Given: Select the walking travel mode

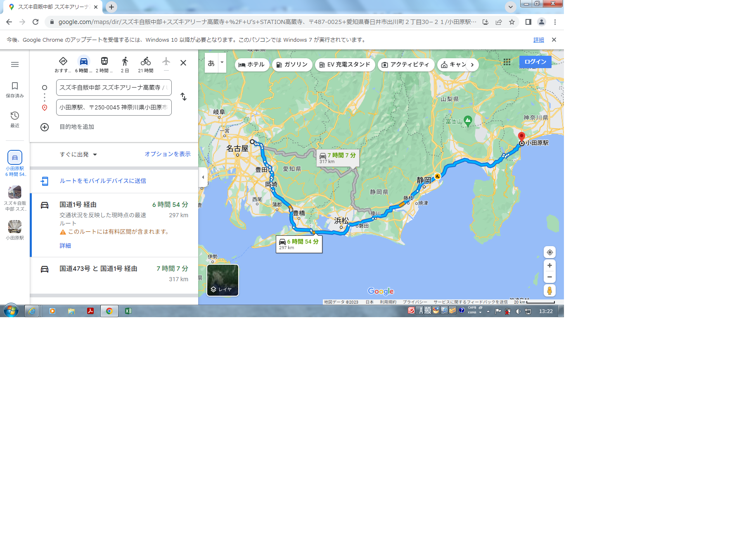Looking at the screenshot, I should pyautogui.click(x=125, y=64).
